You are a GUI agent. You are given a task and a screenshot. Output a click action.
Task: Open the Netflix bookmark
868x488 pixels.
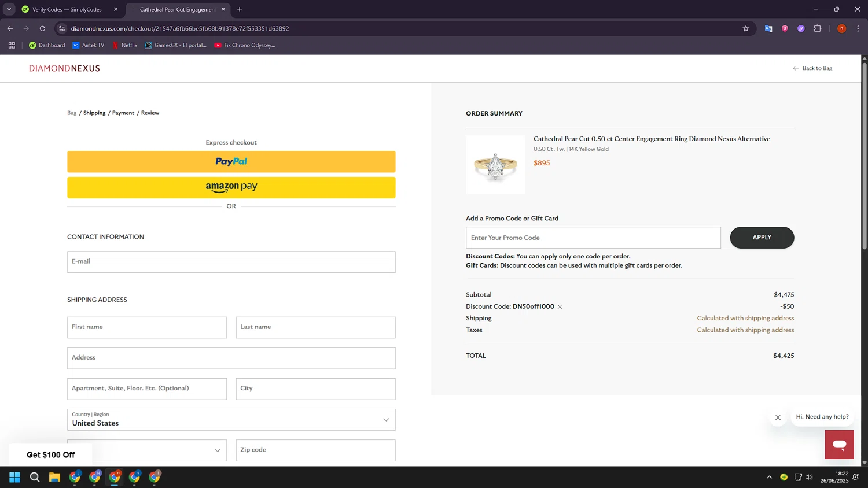(x=124, y=45)
